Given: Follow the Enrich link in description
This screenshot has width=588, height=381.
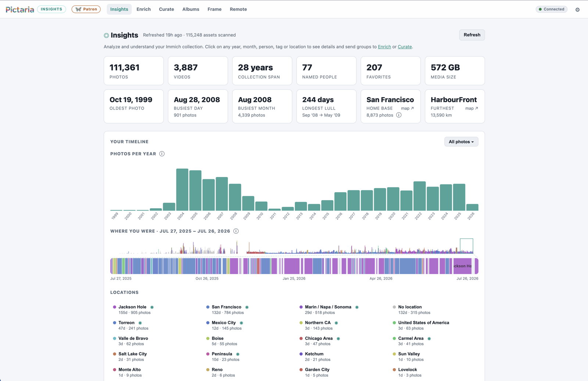Looking at the screenshot, I should tap(384, 47).
